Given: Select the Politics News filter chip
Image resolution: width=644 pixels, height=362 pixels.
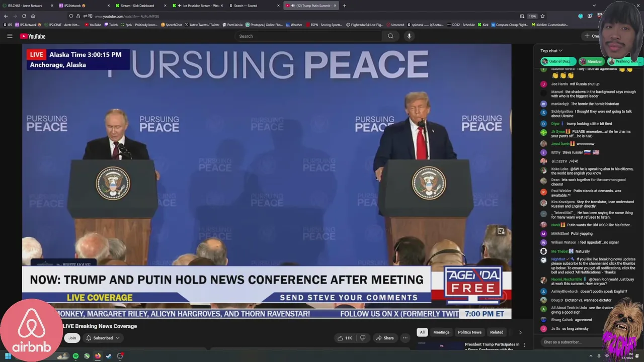Looking at the screenshot, I should click(469, 332).
